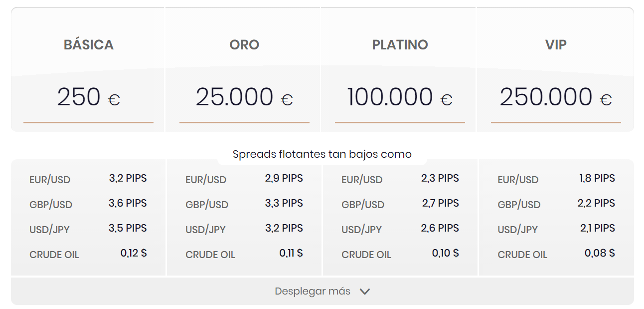Select the BÁSICA account plan header
The height and width of the screenshot is (309, 644).
pos(88,44)
